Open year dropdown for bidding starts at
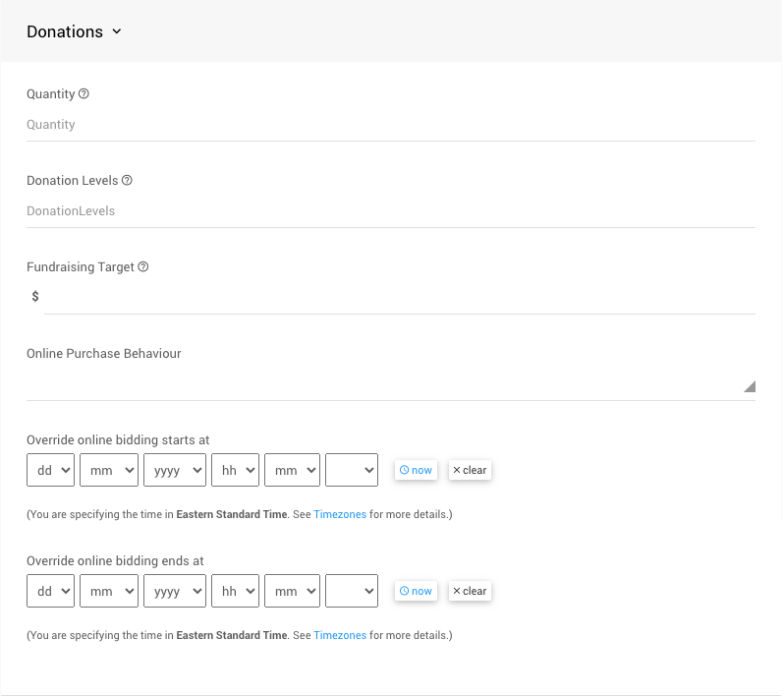The image size is (784, 696). point(174,471)
